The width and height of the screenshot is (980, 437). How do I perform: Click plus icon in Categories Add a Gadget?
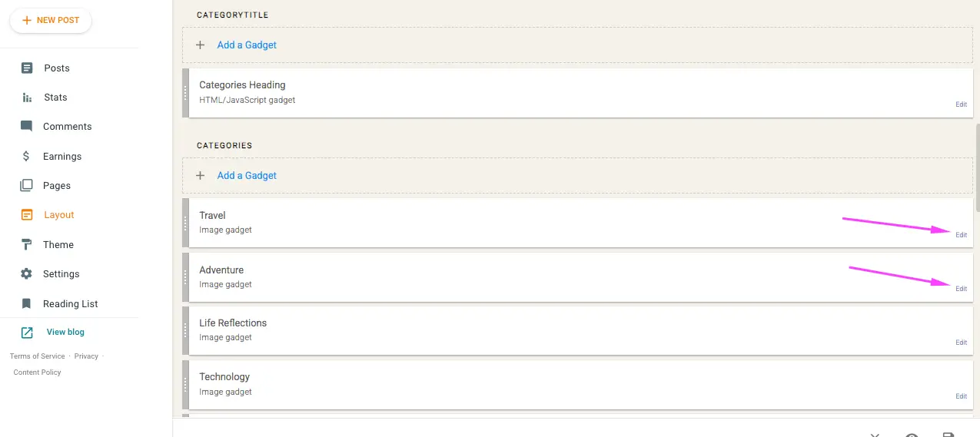tap(201, 176)
